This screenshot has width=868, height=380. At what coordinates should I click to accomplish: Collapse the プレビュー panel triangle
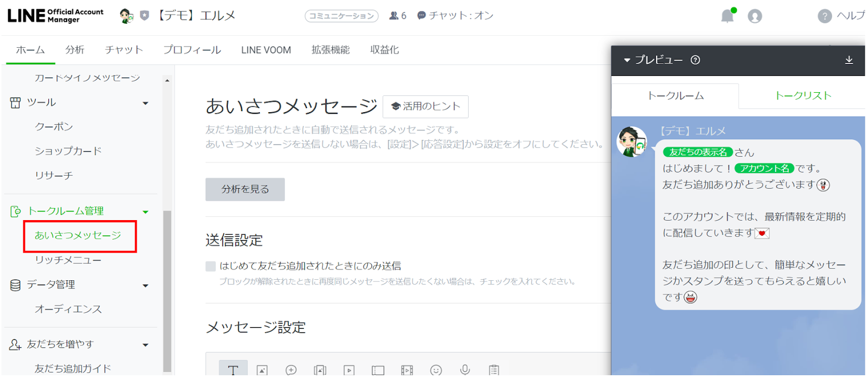coord(627,60)
